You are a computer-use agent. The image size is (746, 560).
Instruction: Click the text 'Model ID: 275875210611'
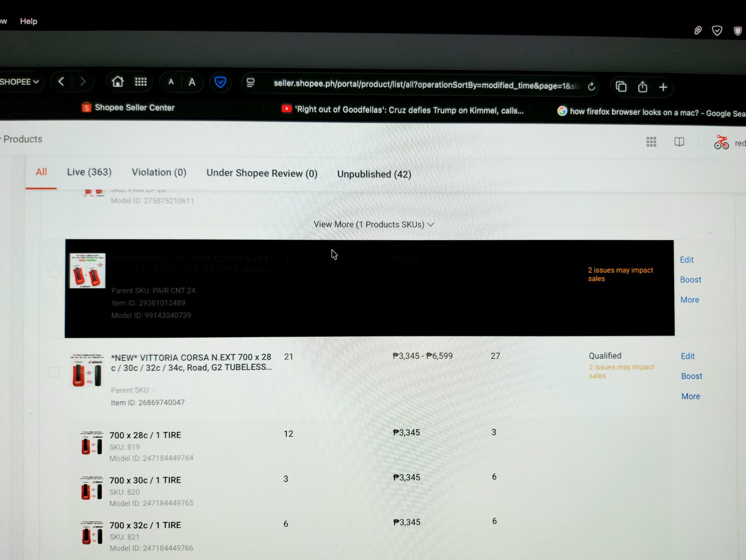[152, 201]
